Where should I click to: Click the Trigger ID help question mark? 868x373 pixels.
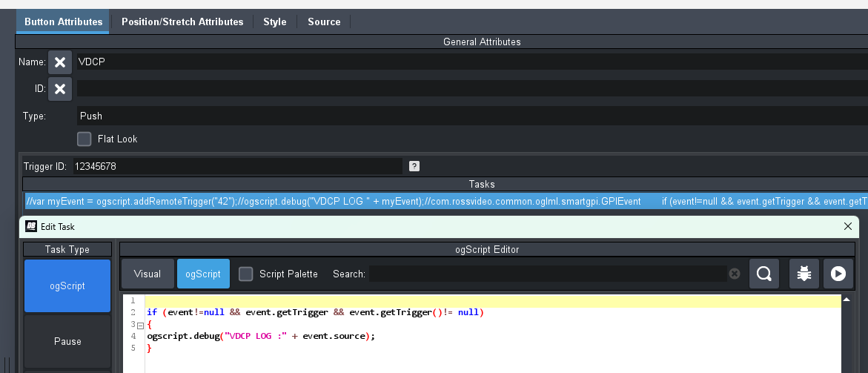(414, 166)
